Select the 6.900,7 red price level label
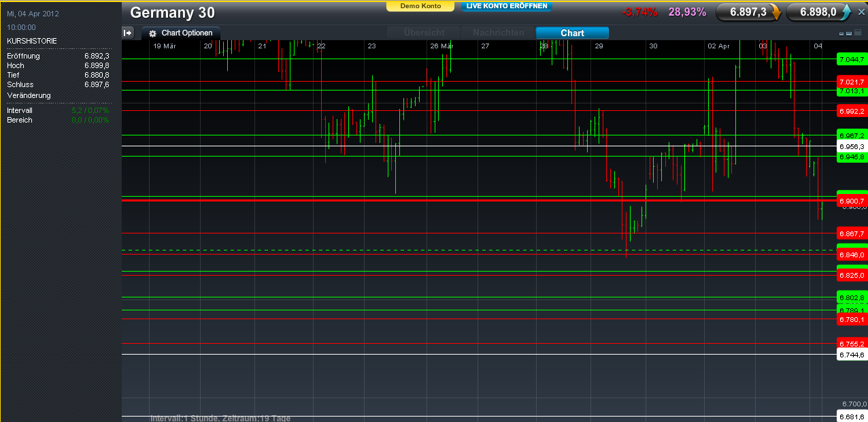 (x=852, y=201)
